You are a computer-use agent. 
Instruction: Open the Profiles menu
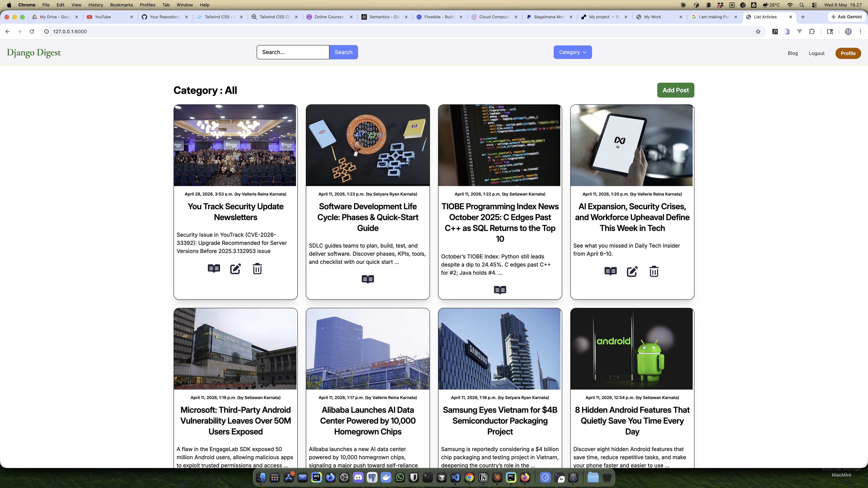coord(148,5)
